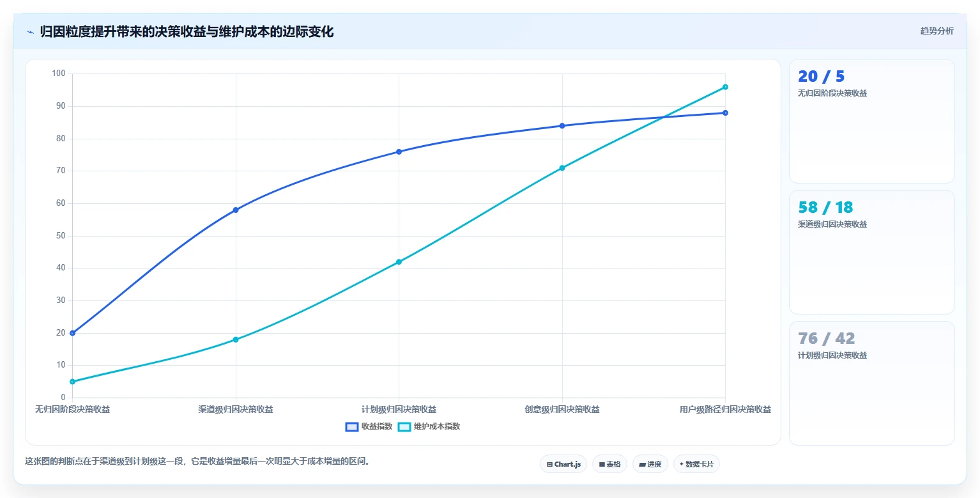Viewport: 980px width, 498px height.
Task: Click the cyan data point at value 18
Action: pyautogui.click(x=236, y=339)
